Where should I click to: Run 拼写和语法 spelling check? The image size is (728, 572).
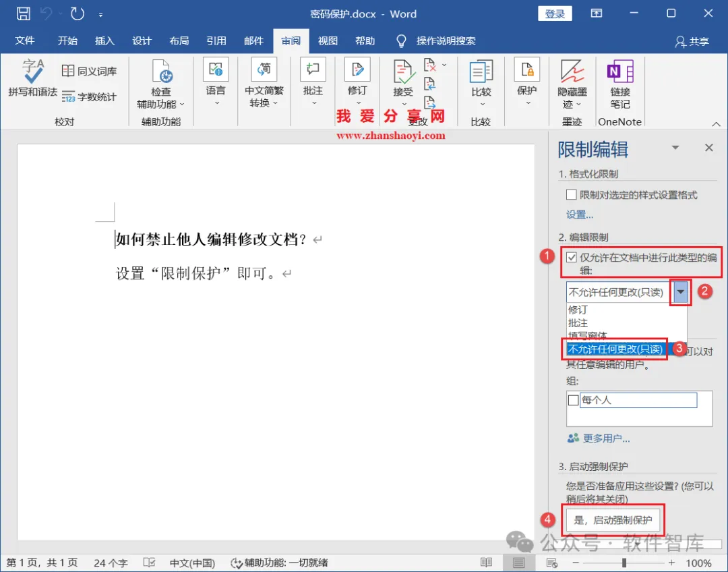click(x=32, y=78)
